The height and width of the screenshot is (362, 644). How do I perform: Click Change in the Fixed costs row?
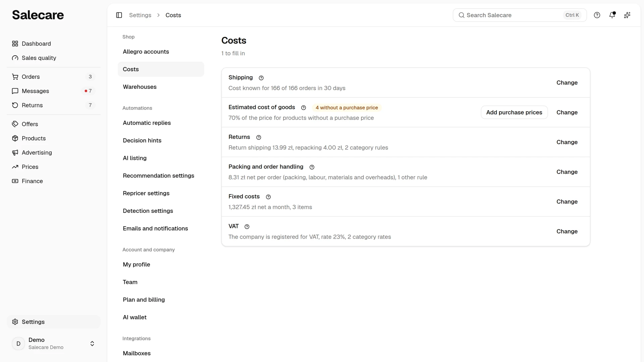(567, 202)
